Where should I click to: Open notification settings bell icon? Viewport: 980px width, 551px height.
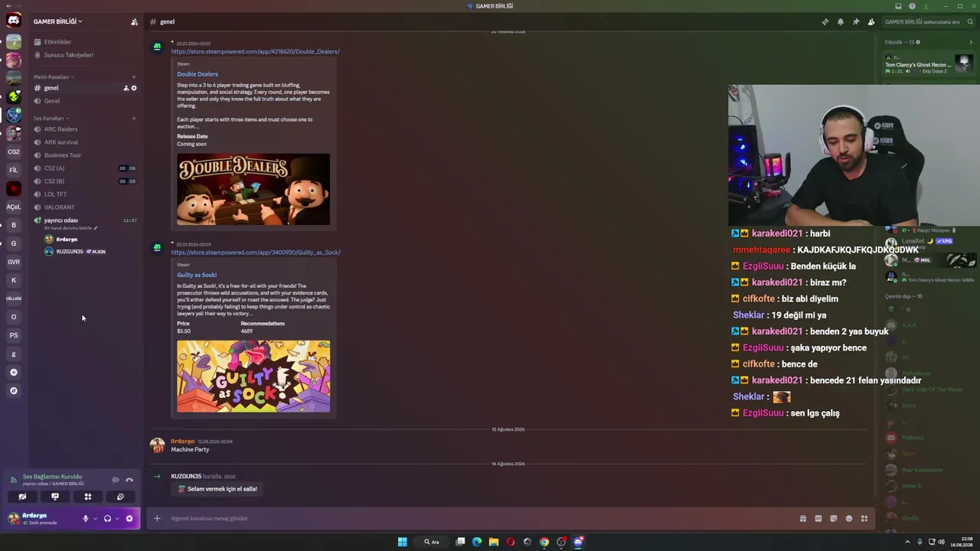point(840,21)
